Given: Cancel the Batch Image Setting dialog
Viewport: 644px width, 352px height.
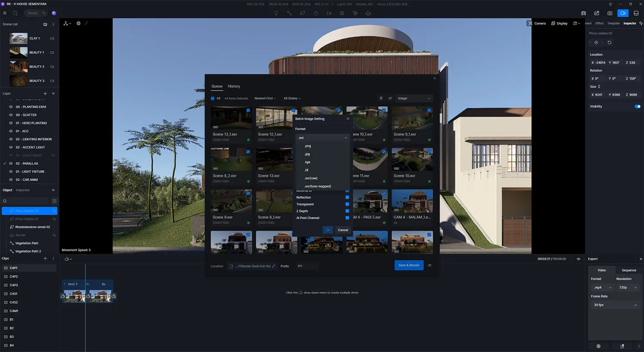Looking at the screenshot, I should tap(343, 230).
